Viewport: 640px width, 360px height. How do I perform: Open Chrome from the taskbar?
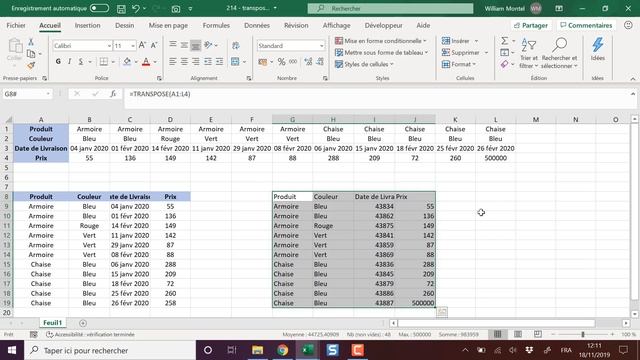pyautogui.click(x=282, y=350)
